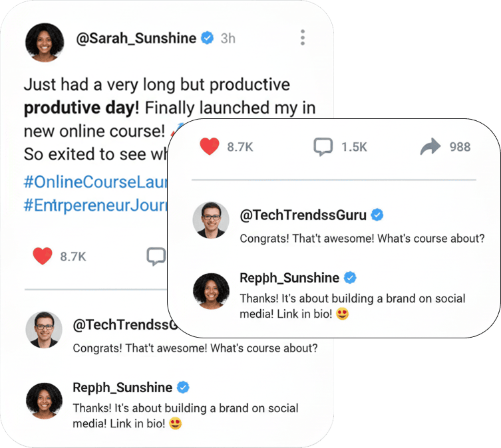
Task: Click TechTrendssGuru avatar in lower comment list
Action: (x=45, y=330)
